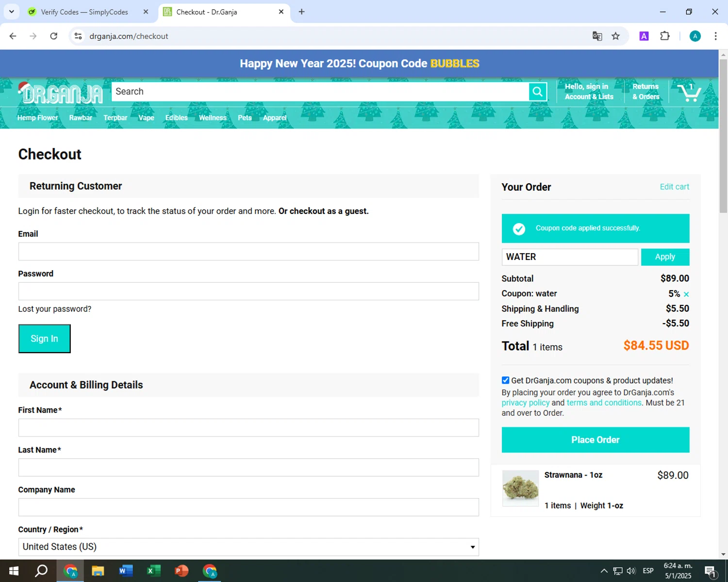Viewport: 728px width, 582px height.
Task: Open the Chrome profile avatar
Action: tap(695, 36)
